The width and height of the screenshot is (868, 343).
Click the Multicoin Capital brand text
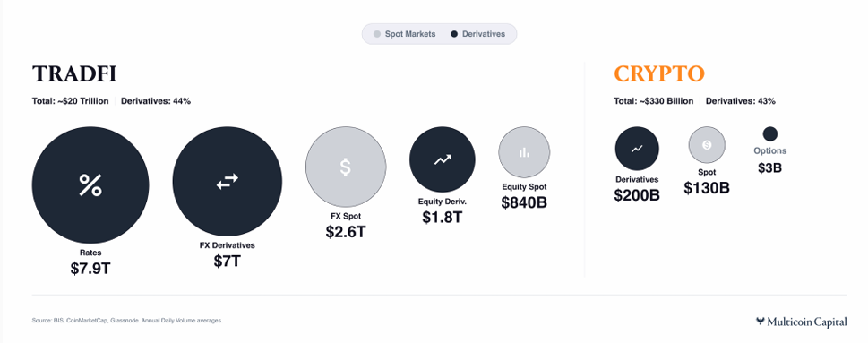[807, 322]
